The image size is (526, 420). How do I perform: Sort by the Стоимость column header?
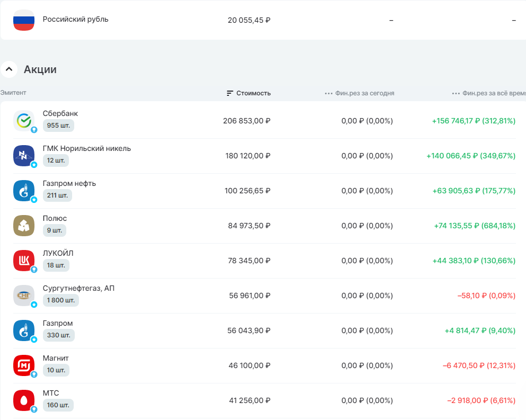pos(253,93)
